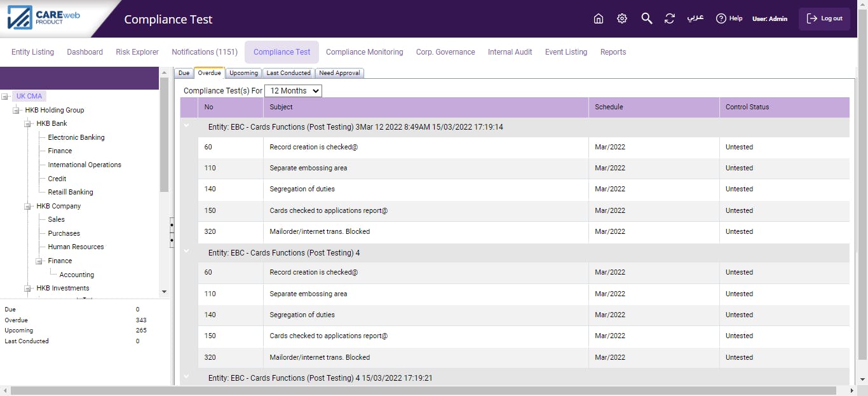Screen dimensions: 868x396
Task: Sort by Control Status header
Action: pyautogui.click(x=784, y=107)
